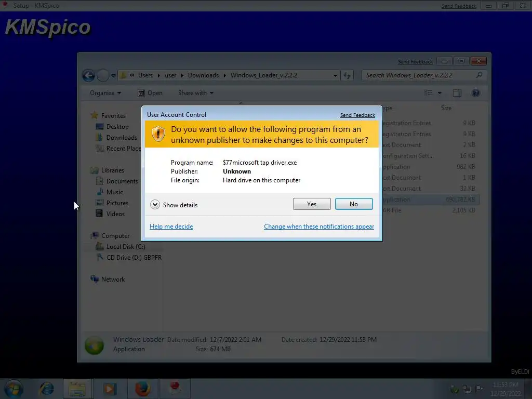Open the Help me decide link
This screenshot has width=532, height=399.
tap(171, 227)
